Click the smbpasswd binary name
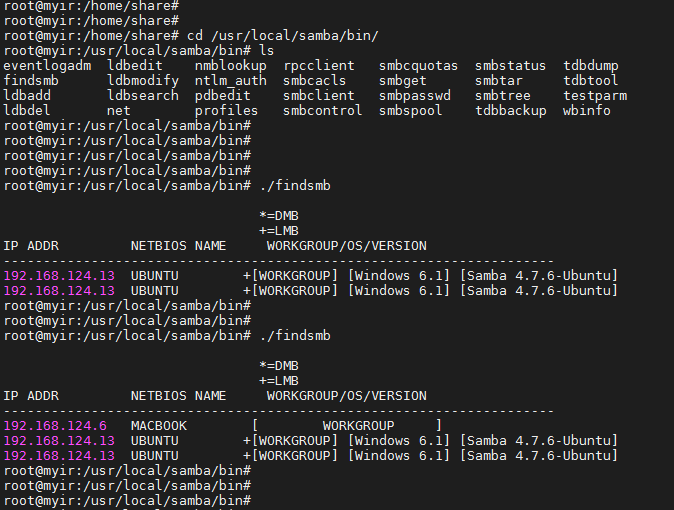 (x=415, y=96)
